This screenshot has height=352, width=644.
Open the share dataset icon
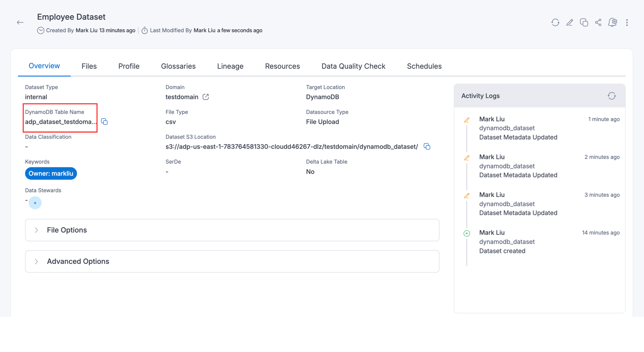click(598, 23)
